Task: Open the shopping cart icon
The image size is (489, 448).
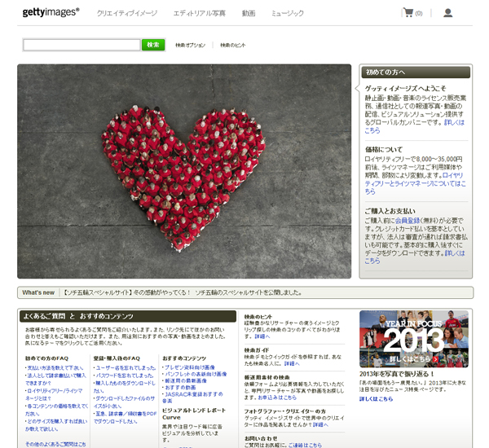Action: (x=408, y=13)
